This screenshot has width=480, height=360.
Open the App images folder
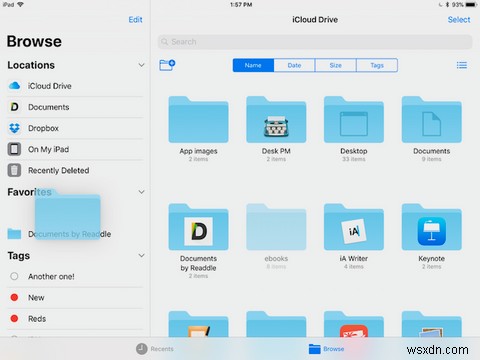[x=198, y=119]
